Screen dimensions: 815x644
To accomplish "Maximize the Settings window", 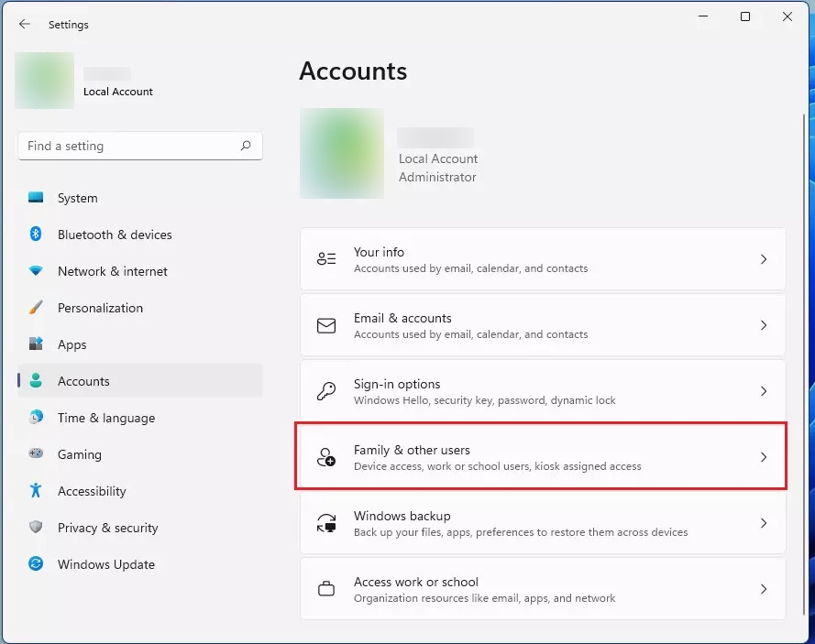I will coord(744,16).
